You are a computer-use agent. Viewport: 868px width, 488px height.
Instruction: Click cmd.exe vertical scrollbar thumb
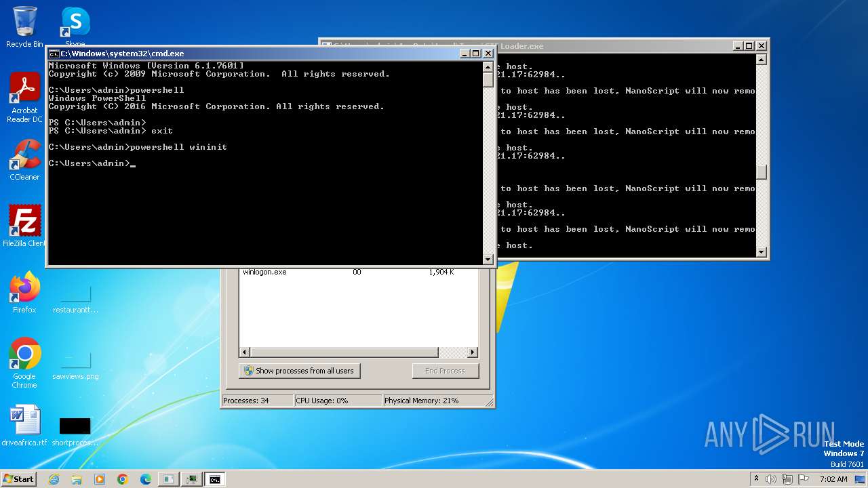point(488,79)
